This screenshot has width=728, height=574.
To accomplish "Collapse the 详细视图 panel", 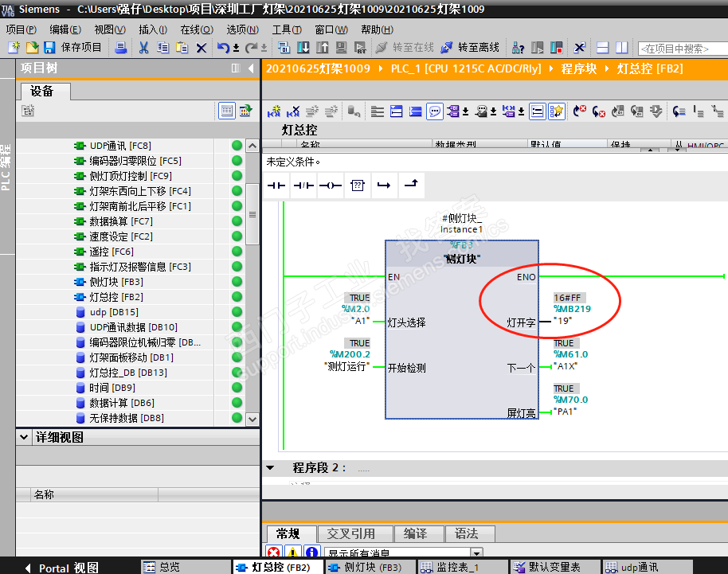I will (x=24, y=437).
